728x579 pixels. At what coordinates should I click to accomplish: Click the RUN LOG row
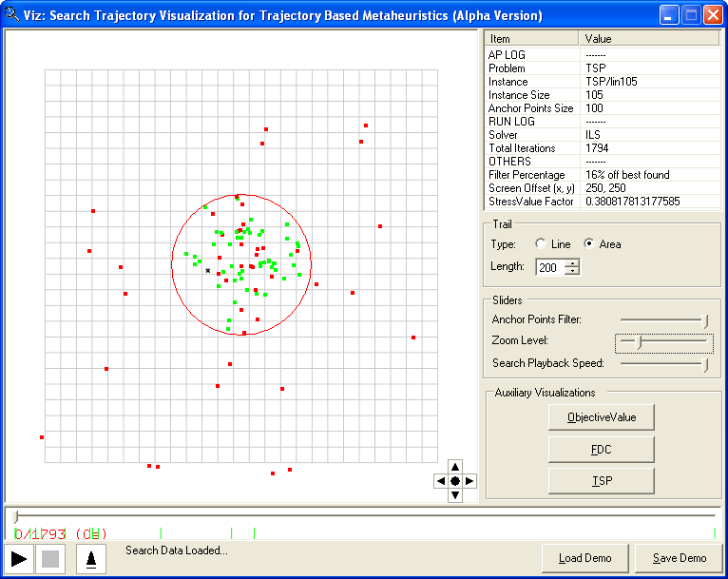coord(603,122)
